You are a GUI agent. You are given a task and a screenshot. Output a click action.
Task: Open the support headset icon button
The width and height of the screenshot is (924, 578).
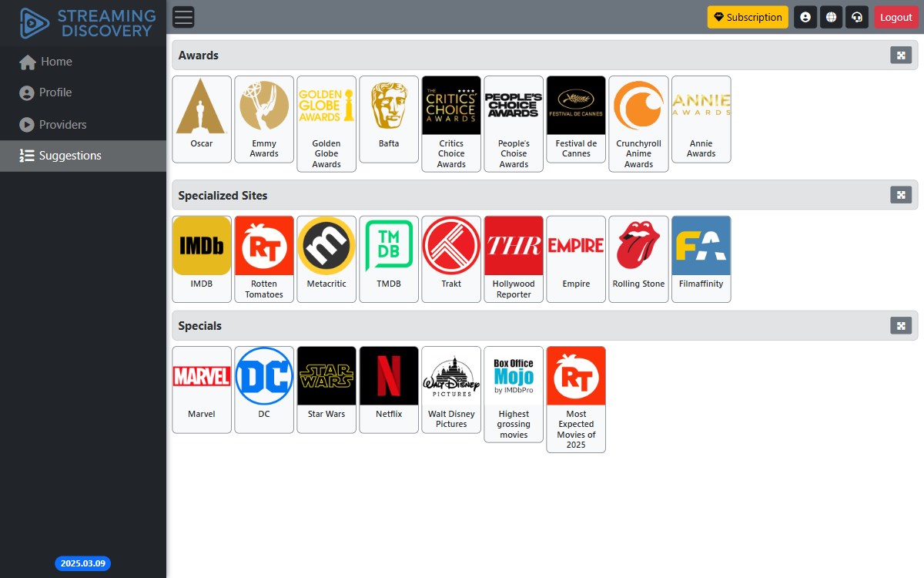pyautogui.click(x=856, y=17)
